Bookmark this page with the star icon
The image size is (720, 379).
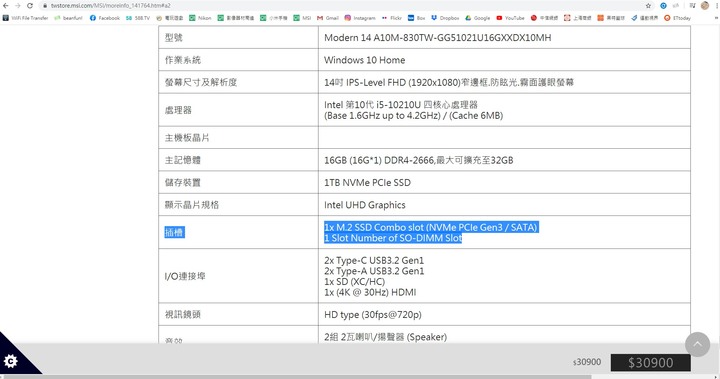click(x=648, y=6)
